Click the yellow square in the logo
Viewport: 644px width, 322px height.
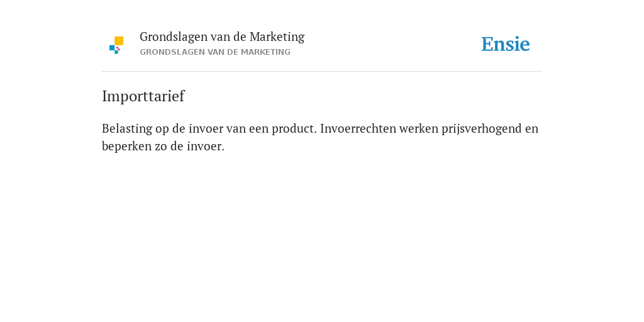pos(119,41)
